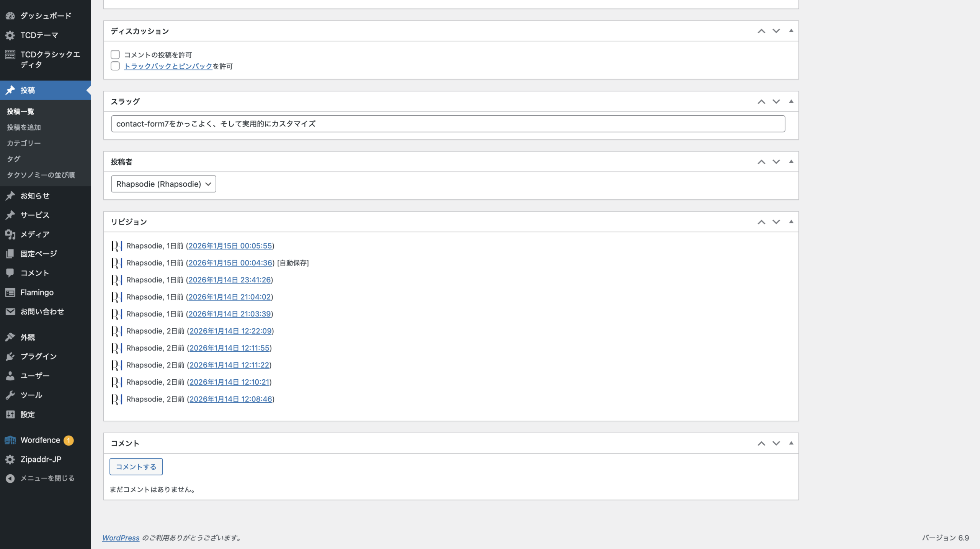Open the Media library icon
This screenshot has width=980, height=549.
tap(10, 234)
